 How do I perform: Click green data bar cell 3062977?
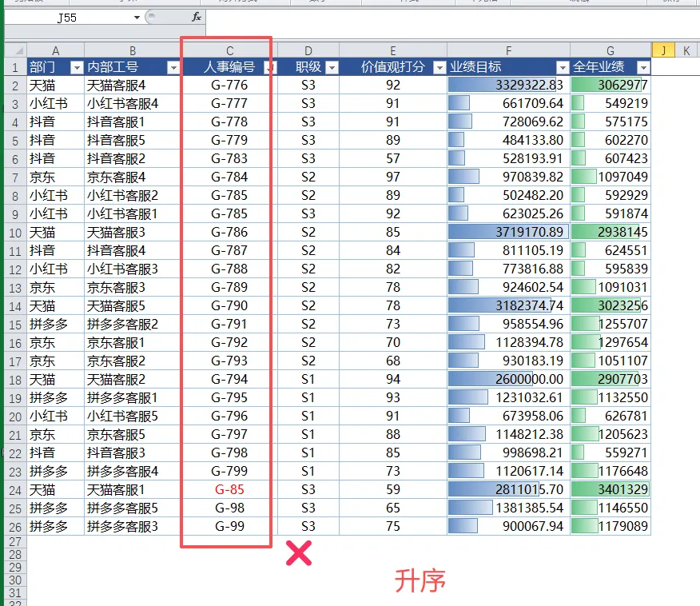[611, 85]
